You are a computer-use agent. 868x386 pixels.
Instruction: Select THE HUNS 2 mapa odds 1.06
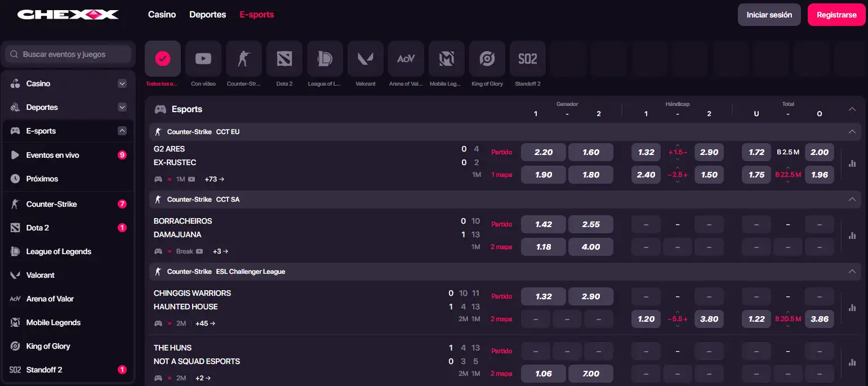pyautogui.click(x=544, y=374)
